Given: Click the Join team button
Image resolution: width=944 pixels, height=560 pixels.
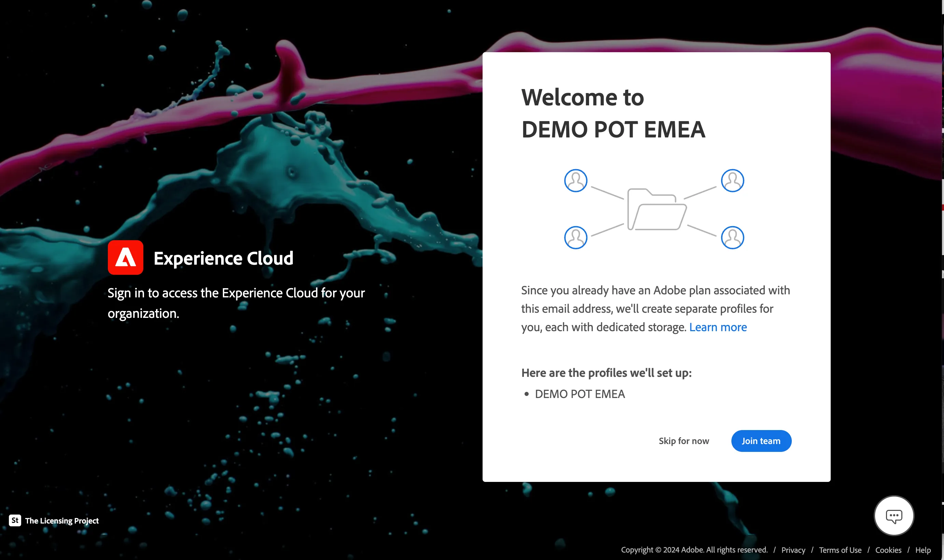Looking at the screenshot, I should point(761,441).
